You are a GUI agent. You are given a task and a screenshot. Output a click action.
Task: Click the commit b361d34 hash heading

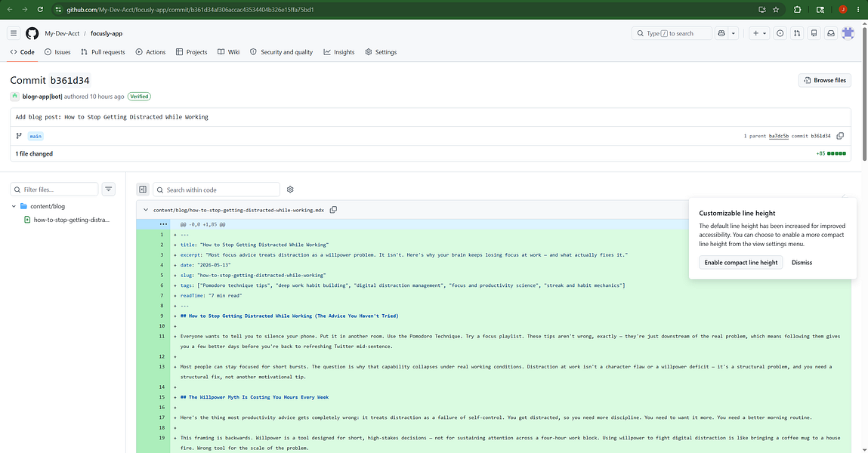point(70,80)
